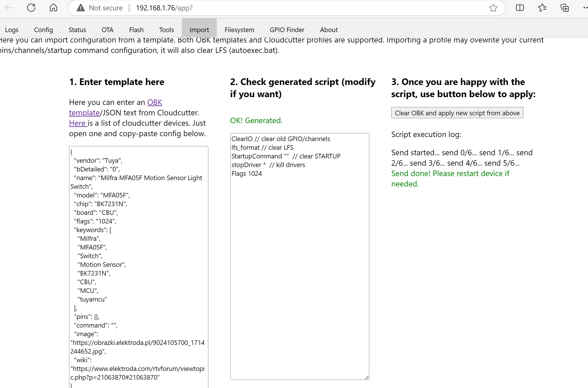
Task: Click the '"flags": "1024"' JSON line
Action: (x=95, y=221)
